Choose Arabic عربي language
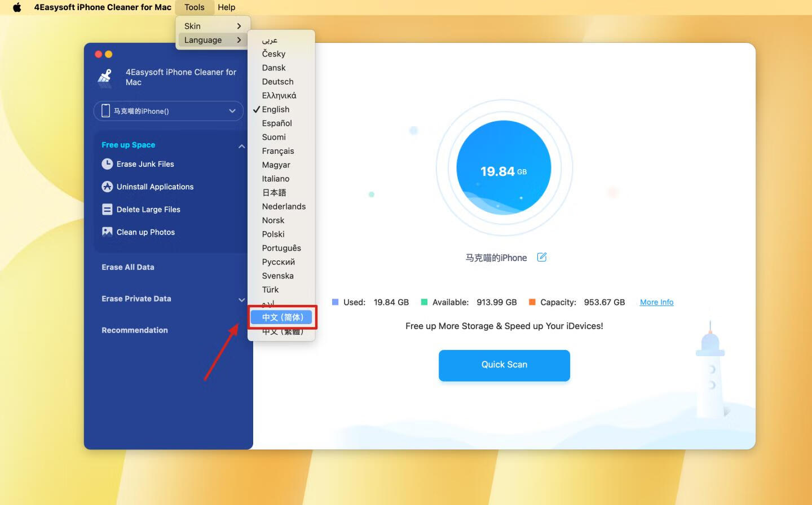Screen dimensions: 812x505 click(x=281, y=40)
